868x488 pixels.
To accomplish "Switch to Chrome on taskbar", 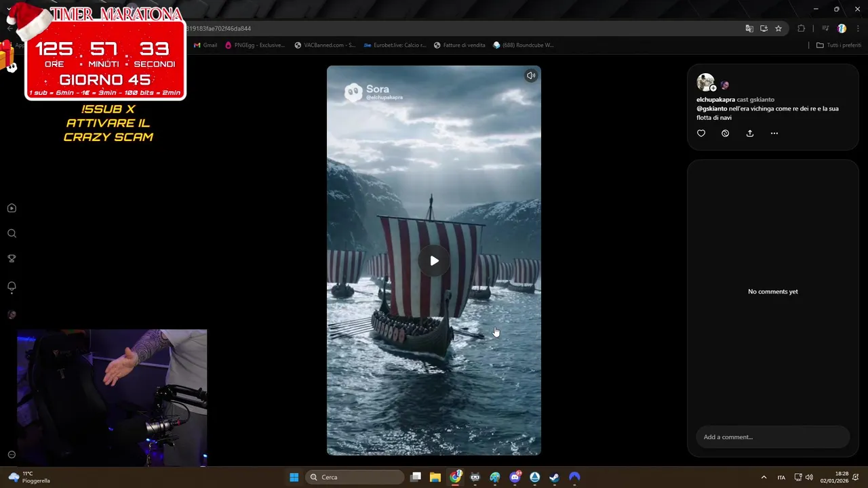I will tap(456, 477).
